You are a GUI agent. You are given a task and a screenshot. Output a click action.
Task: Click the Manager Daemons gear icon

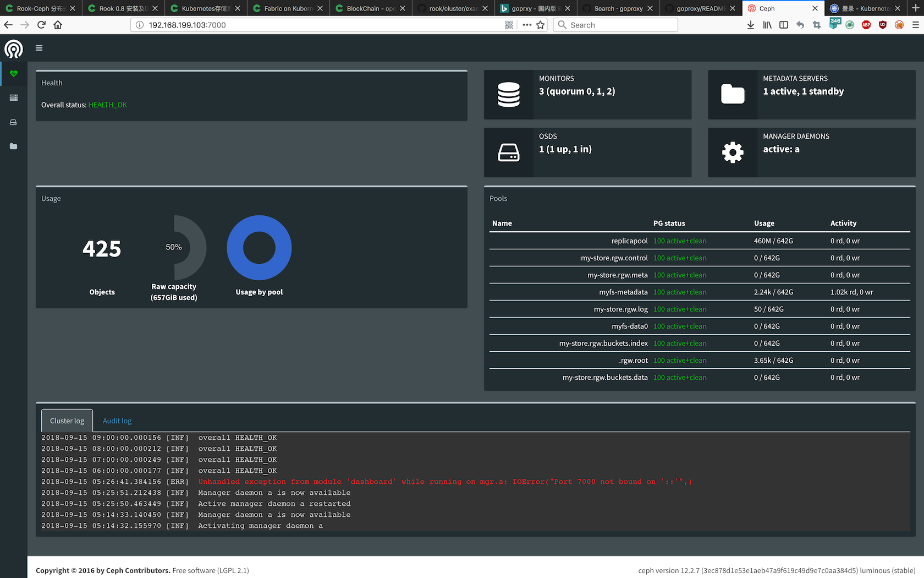pyautogui.click(x=733, y=152)
